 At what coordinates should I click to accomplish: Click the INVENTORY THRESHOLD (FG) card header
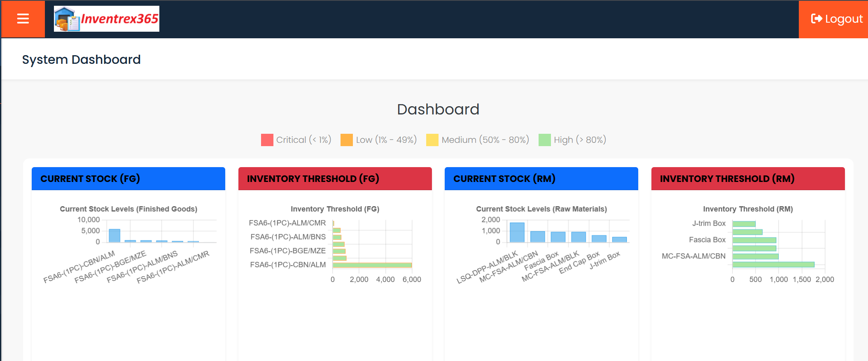(x=335, y=179)
